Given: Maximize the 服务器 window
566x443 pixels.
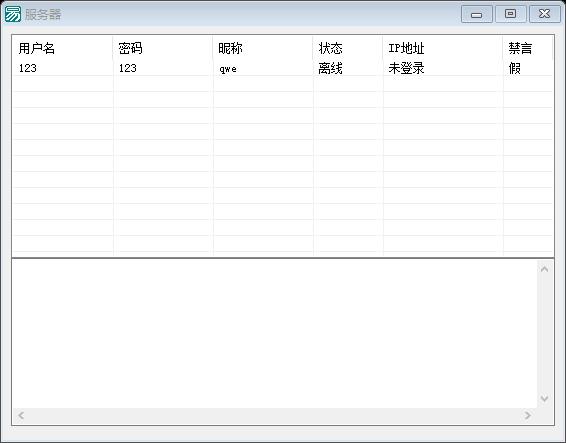Looking at the screenshot, I should (x=510, y=14).
